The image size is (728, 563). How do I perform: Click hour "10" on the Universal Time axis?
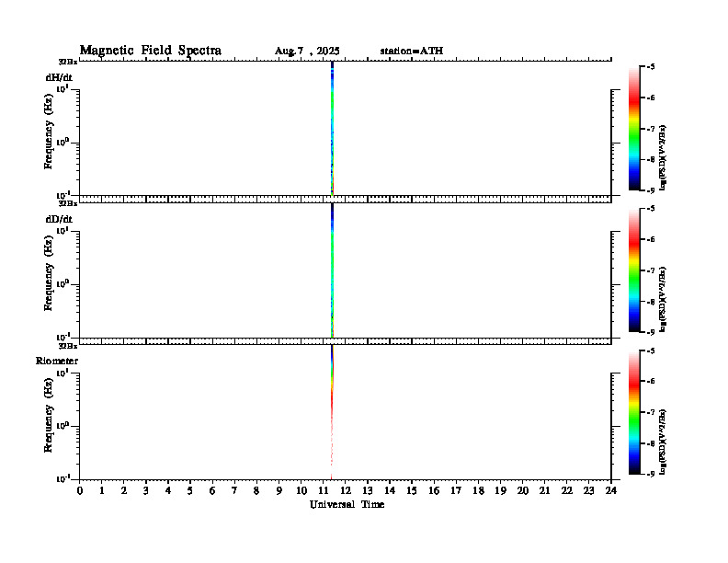pyautogui.click(x=301, y=490)
